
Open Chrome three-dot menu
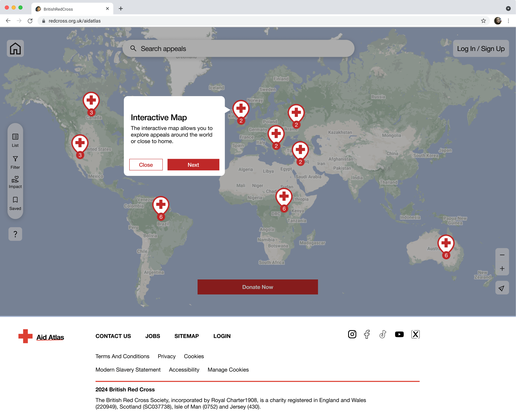(x=509, y=21)
